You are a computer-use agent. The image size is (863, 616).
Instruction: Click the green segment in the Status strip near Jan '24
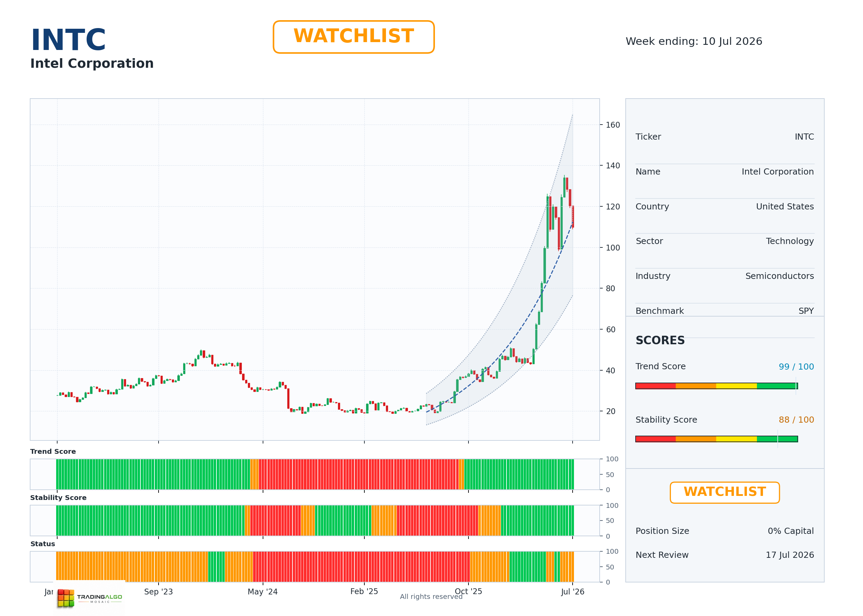(x=216, y=567)
